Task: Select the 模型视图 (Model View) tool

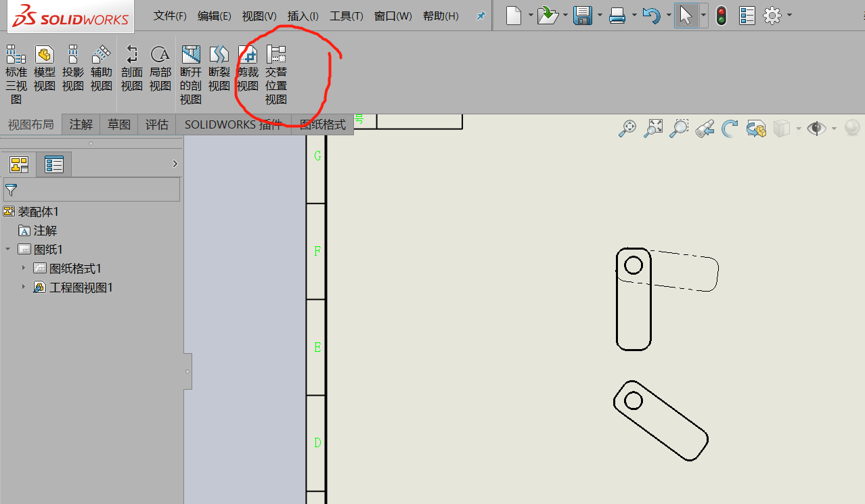Action: (45, 69)
